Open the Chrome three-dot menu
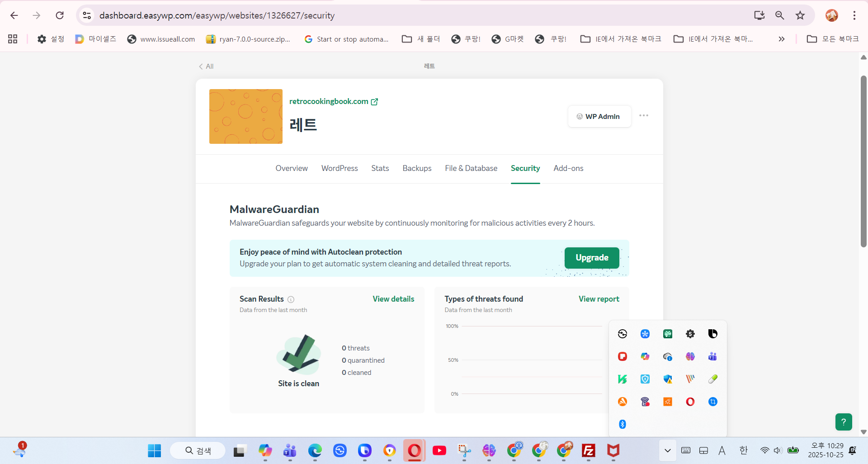The image size is (868, 464). point(854,15)
